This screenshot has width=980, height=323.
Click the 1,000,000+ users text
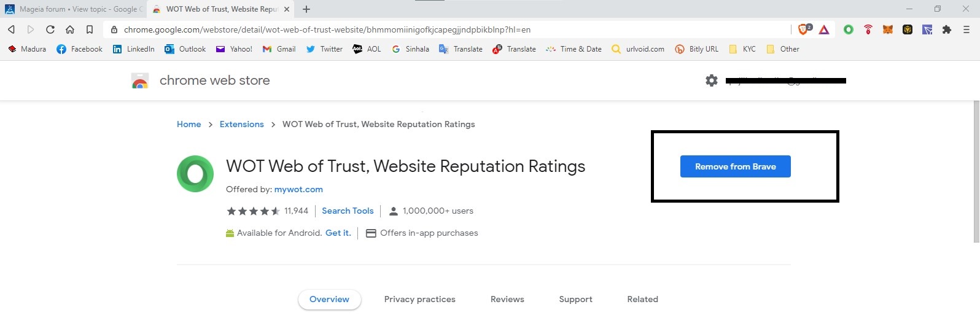[x=438, y=211]
